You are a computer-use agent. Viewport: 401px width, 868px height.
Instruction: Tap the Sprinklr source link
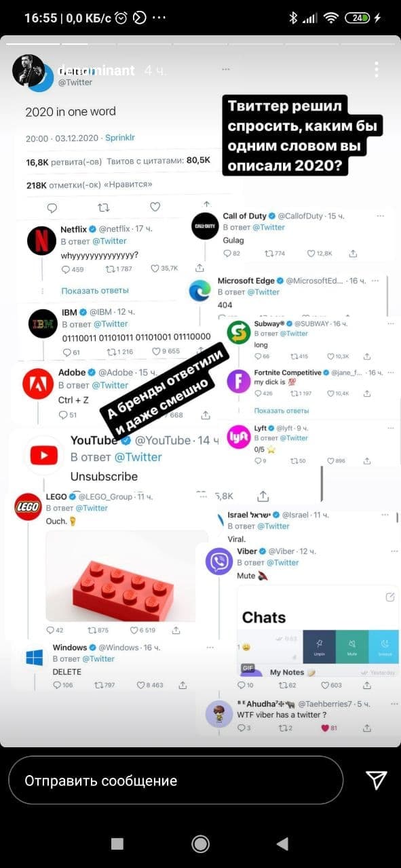tap(120, 138)
